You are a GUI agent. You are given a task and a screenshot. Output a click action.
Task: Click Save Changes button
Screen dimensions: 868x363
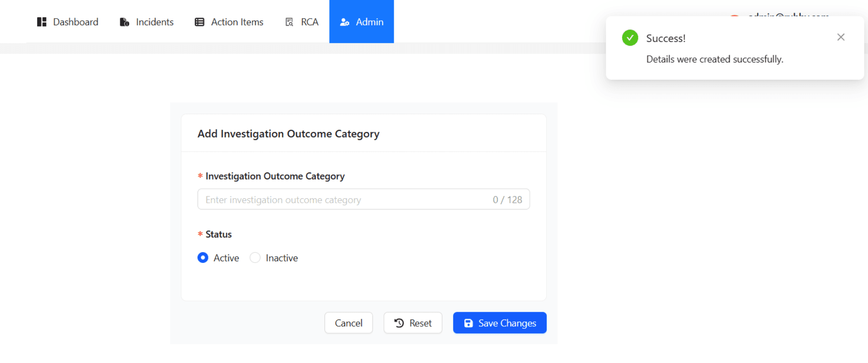click(x=500, y=323)
